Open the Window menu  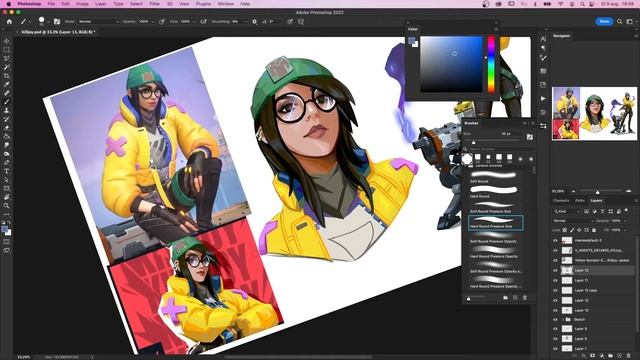click(x=225, y=4)
